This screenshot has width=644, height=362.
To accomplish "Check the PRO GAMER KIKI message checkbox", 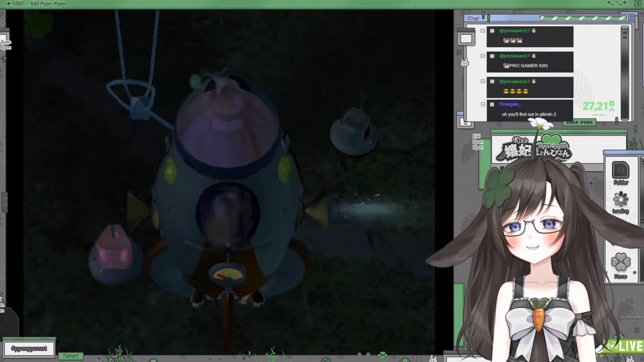I will click(x=492, y=56).
